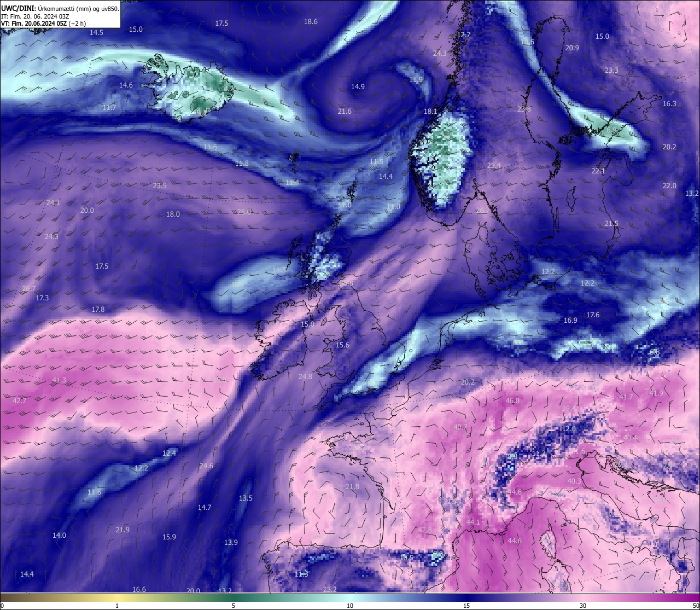Screen dimensions: 700x610
Task: Select the 14.9 value in the low's center
Action: pyautogui.click(x=358, y=87)
